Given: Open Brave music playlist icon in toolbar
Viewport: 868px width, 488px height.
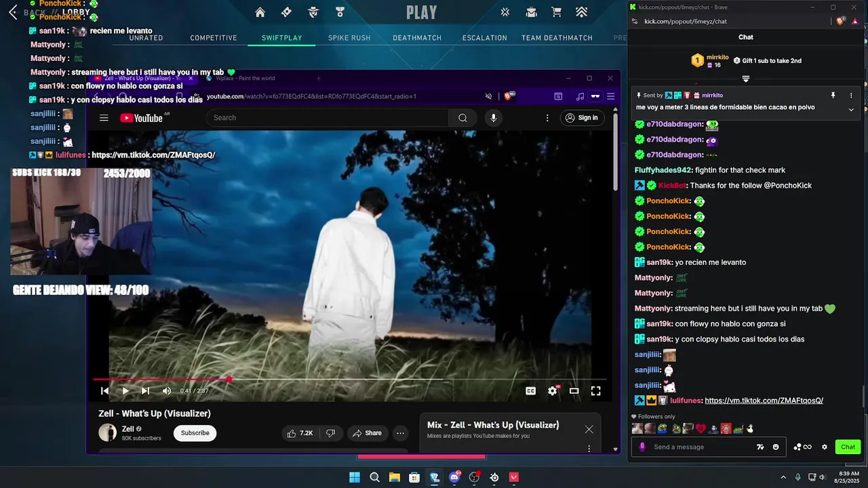Looking at the screenshot, I should [x=580, y=96].
